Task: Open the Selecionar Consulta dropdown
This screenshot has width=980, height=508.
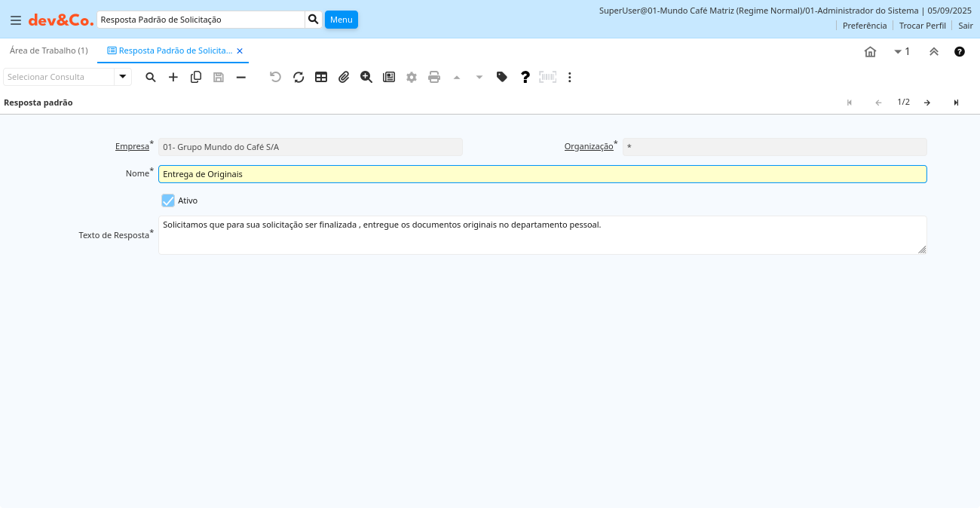Action: [123, 77]
